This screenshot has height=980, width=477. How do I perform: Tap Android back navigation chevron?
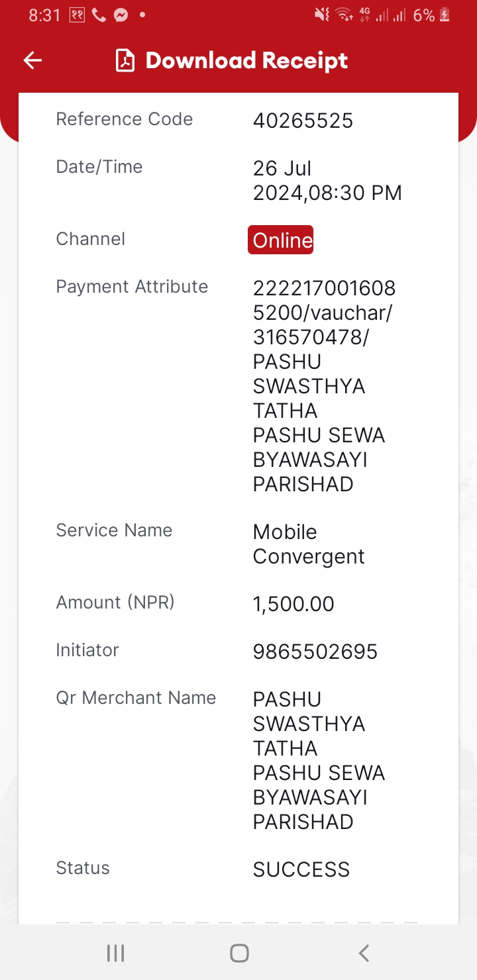coord(363,953)
